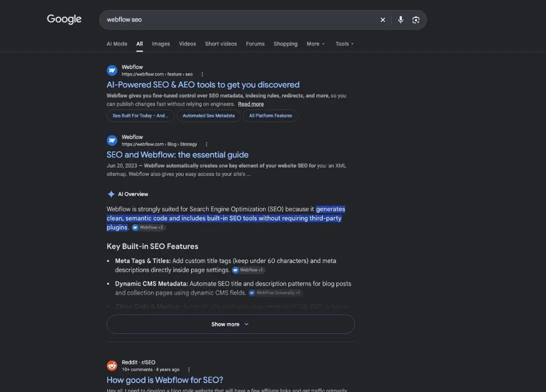Image resolution: width=546 pixels, height=392 pixels.
Task: Open three-dot menu for webflow.com feature seo result
Action: tap(202, 74)
